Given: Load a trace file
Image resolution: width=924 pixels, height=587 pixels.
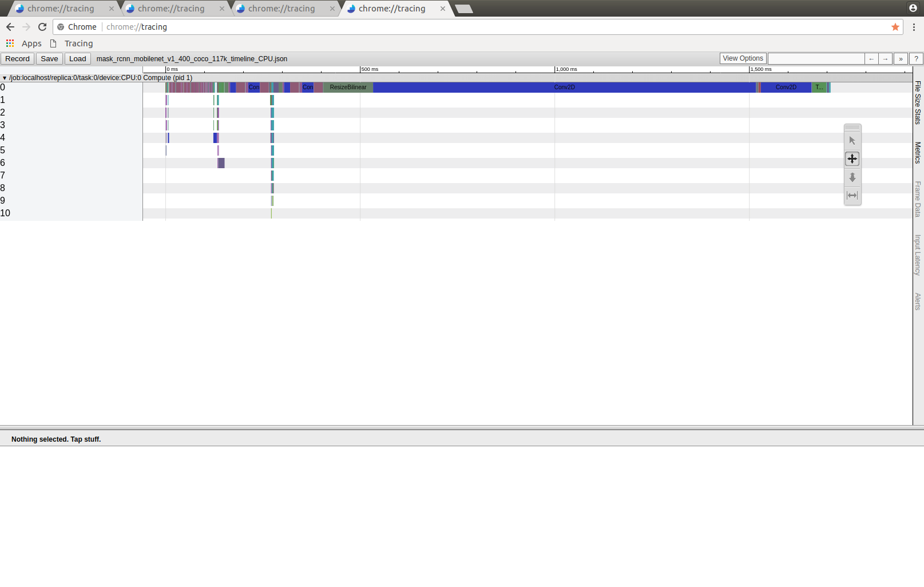Looking at the screenshot, I should [x=77, y=58].
